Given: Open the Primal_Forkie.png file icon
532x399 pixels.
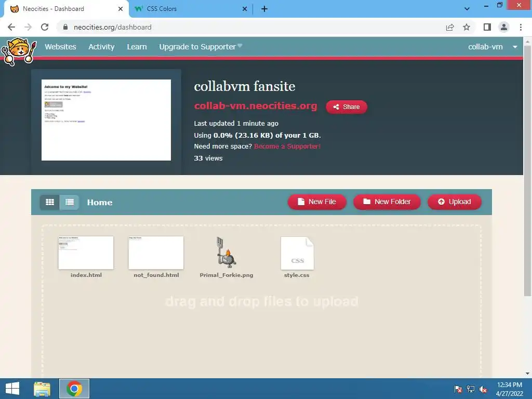Looking at the screenshot, I should click(227, 252).
